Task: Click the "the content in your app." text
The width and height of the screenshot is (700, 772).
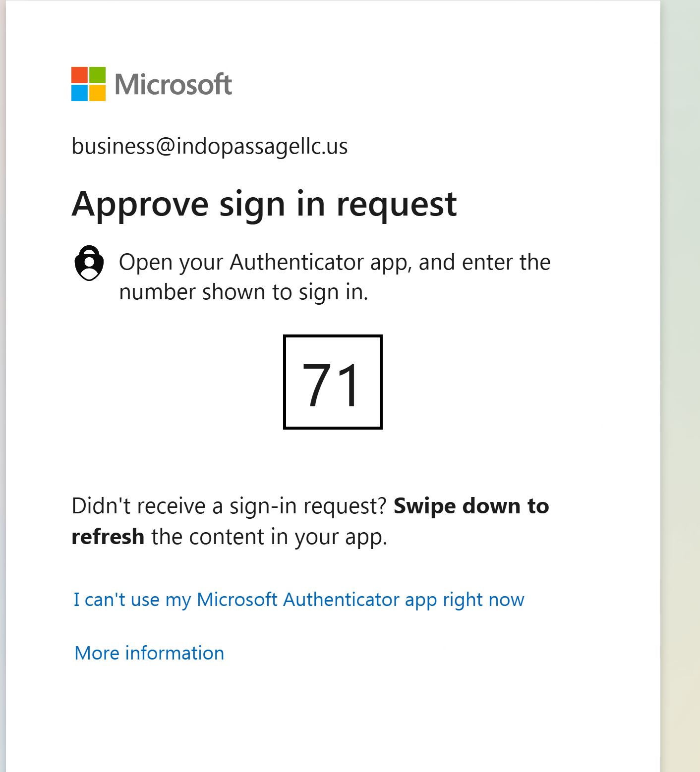Action: click(269, 537)
